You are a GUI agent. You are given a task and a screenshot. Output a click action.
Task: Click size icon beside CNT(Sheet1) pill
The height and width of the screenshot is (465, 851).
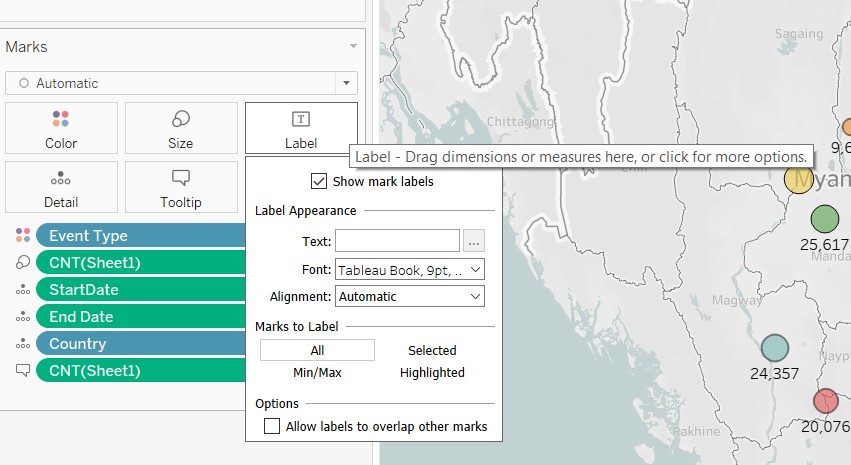click(22, 263)
